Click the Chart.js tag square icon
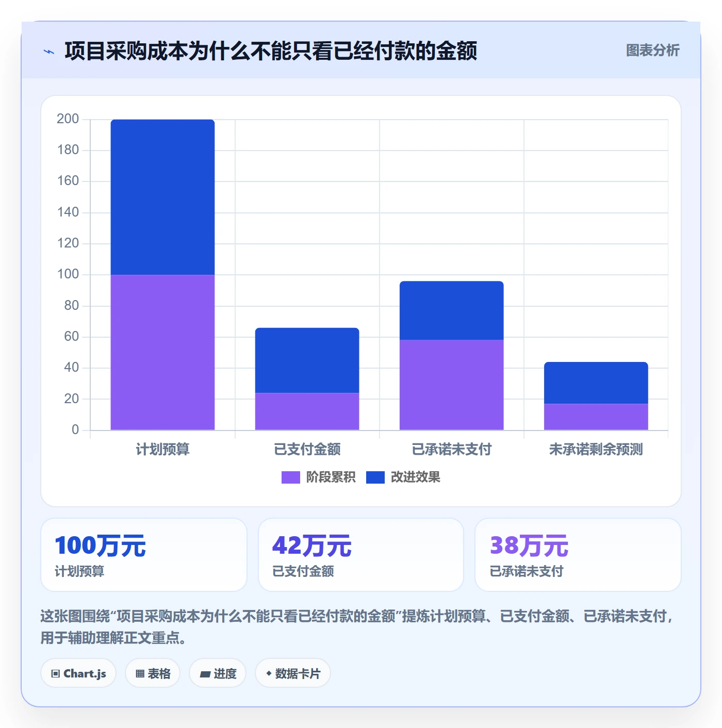This screenshot has height=728, width=722. click(x=56, y=673)
